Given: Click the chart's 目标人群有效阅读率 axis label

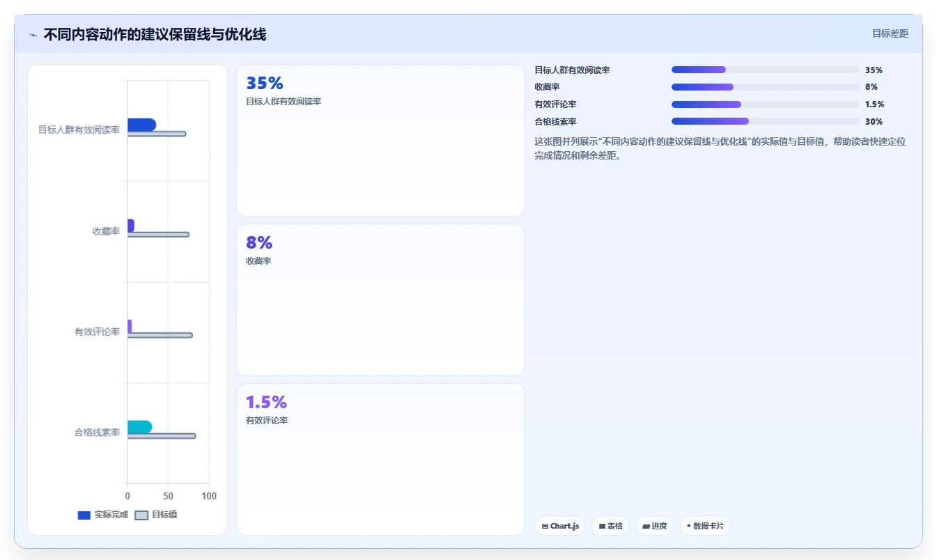Looking at the screenshot, I should pos(79,130).
